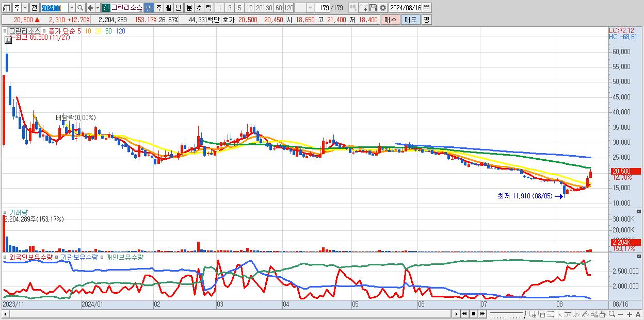
Task: Click the window-with-grid layout icon
Action: [533, 314]
